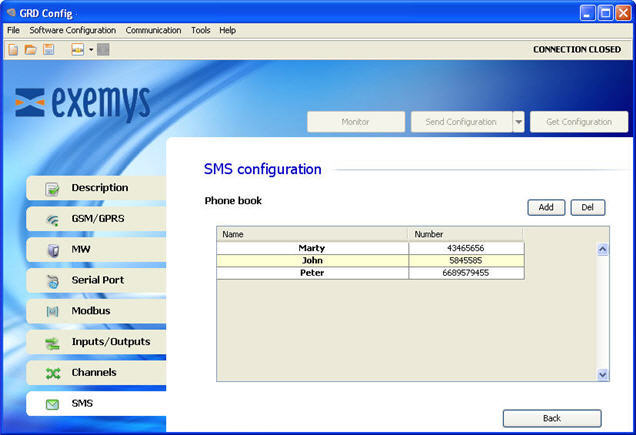Select Peter's number cell 6689579455
The image size is (636, 435).
coord(466,273)
